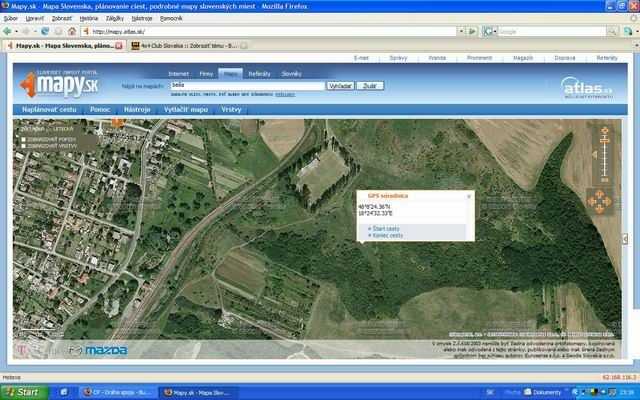Click the Zrušiť button
This screenshot has width=640, height=400.
[x=370, y=86]
